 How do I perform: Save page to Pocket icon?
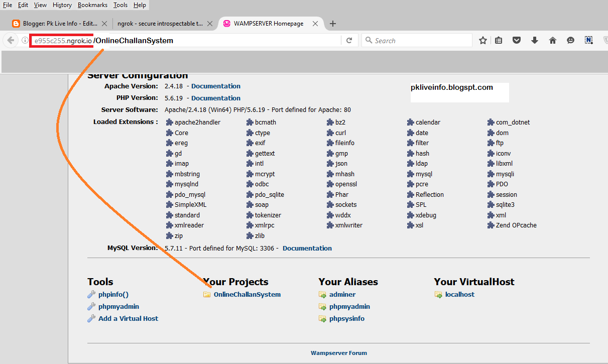pyautogui.click(x=517, y=41)
